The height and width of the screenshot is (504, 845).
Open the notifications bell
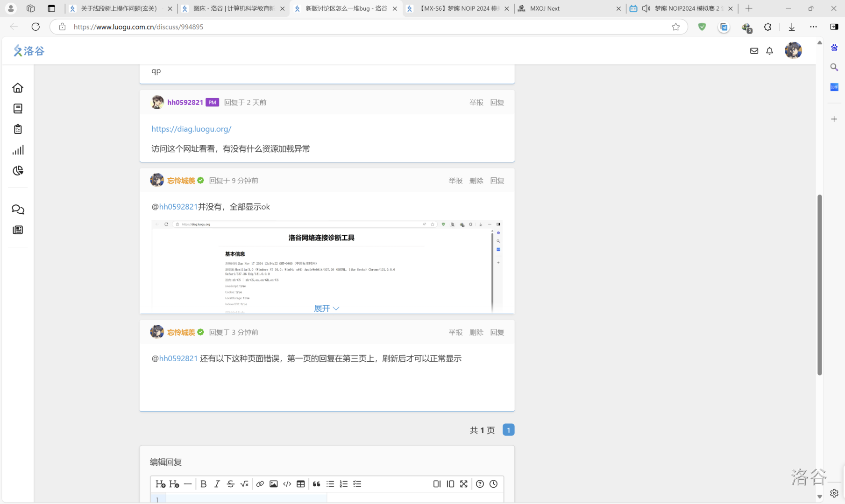coord(769,51)
